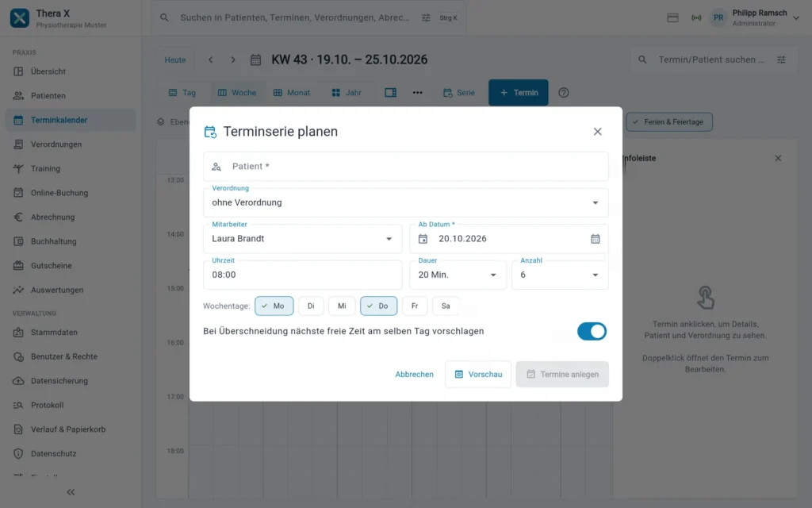Open the Verordnung dropdown
Screen dimensions: 812x508
point(405,202)
